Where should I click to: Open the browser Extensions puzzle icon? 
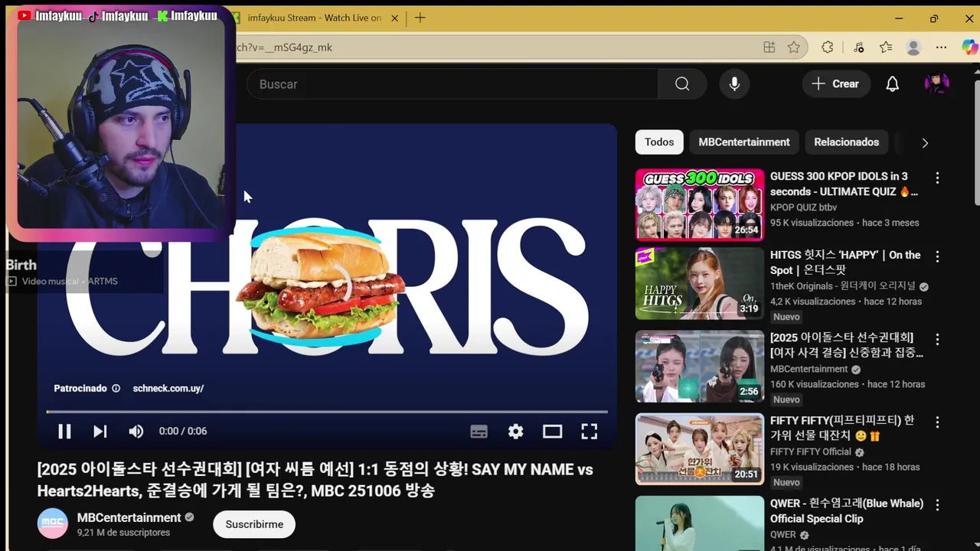pyautogui.click(x=828, y=47)
